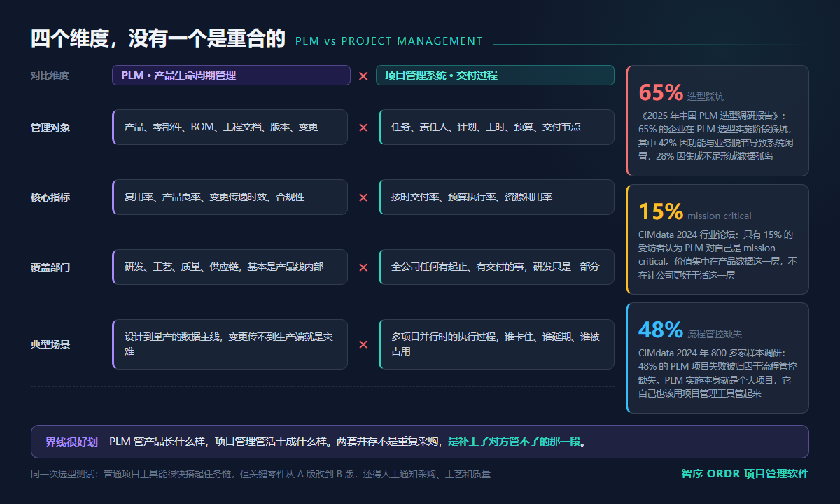Screen dimensions: 840x504
Task: Click the '典型场景' row label
Action: click(x=50, y=344)
